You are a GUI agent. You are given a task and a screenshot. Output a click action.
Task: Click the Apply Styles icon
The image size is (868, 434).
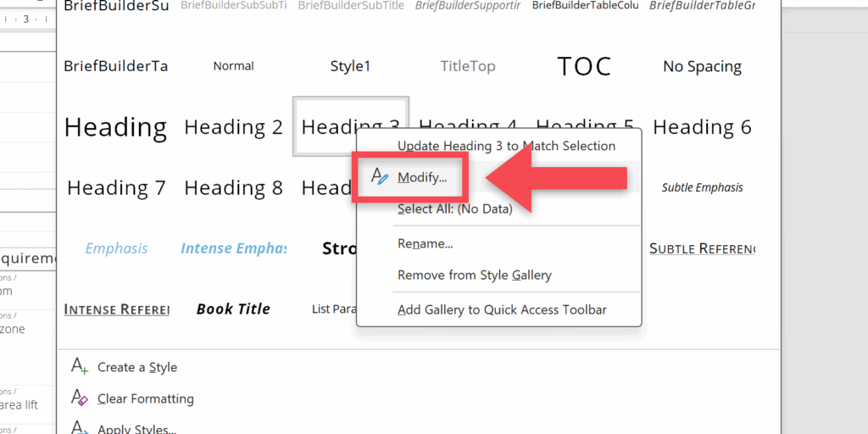[80, 428]
